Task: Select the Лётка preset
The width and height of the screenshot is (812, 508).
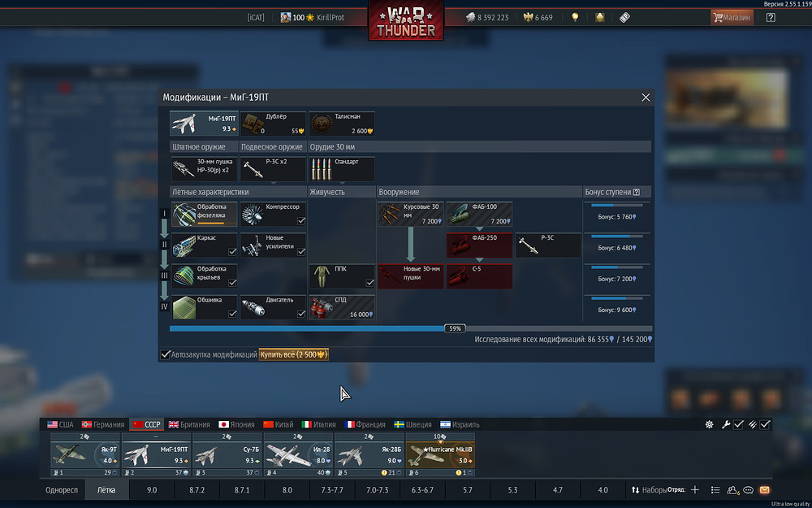Action: (106, 490)
